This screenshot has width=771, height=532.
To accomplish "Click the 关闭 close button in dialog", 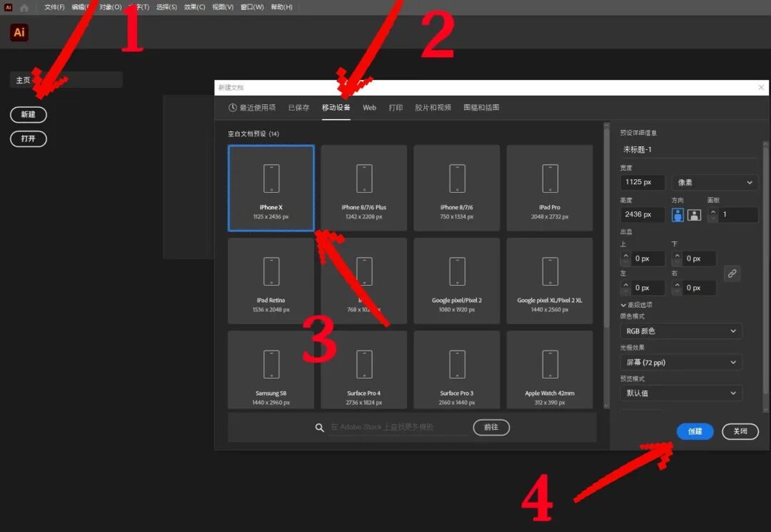I will [740, 431].
